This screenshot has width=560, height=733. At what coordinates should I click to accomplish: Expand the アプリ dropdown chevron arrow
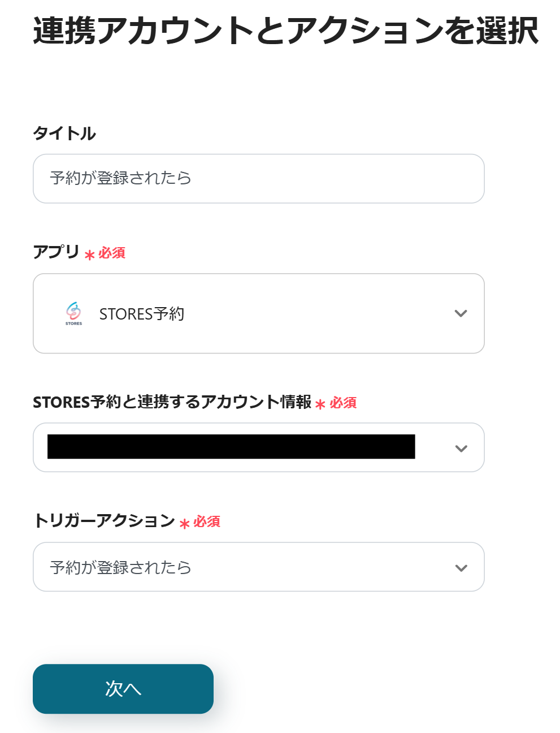[461, 313]
